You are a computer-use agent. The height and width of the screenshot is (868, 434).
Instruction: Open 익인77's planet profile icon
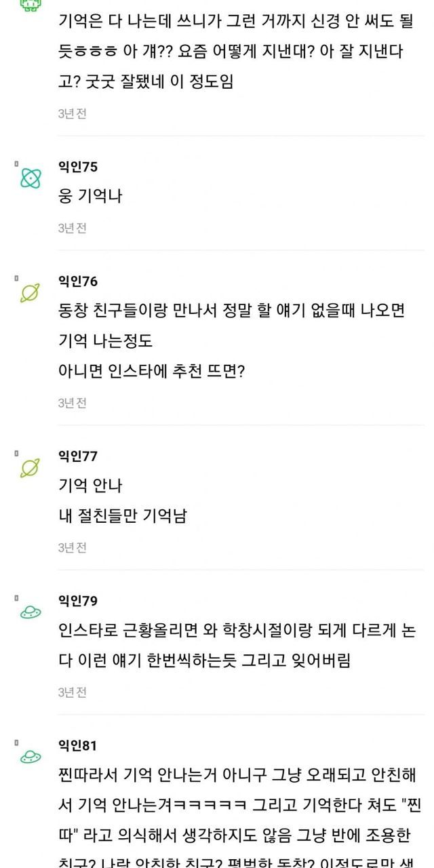click(x=31, y=467)
